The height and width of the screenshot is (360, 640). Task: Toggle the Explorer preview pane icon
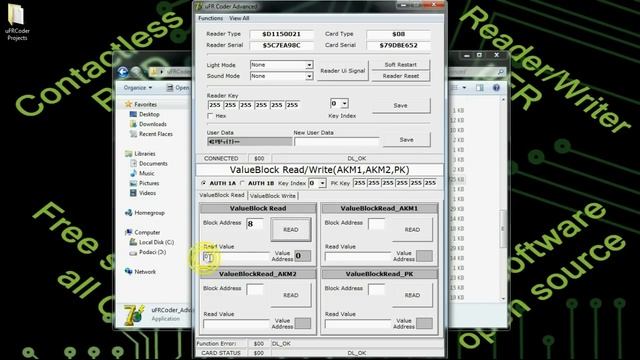(x=480, y=88)
